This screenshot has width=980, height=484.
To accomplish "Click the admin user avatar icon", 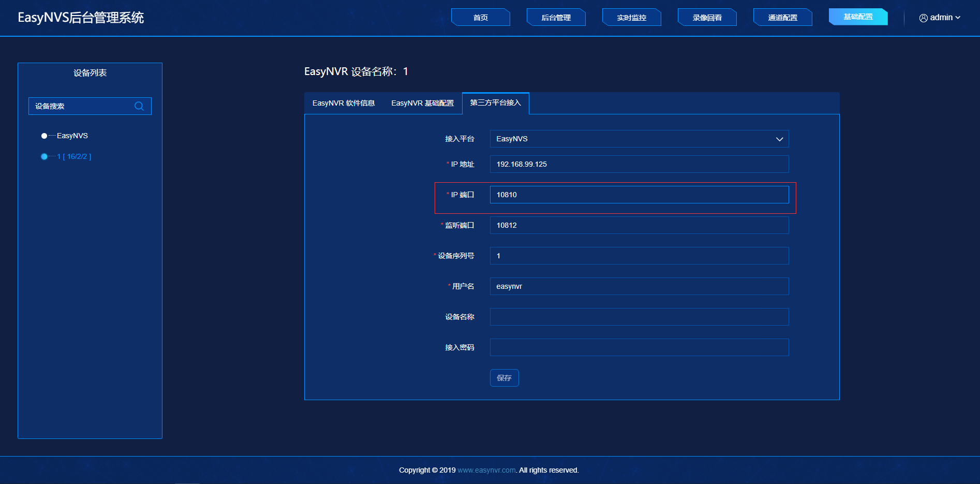I will point(923,18).
